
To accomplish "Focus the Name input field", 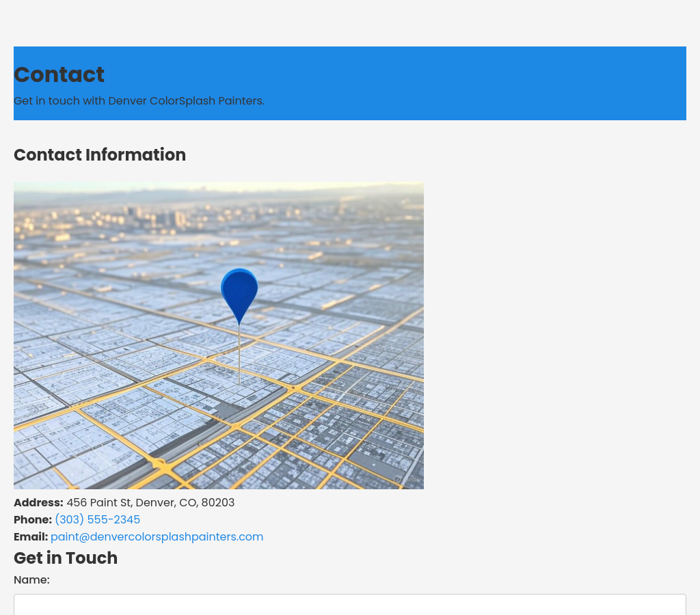I will pos(349,604).
